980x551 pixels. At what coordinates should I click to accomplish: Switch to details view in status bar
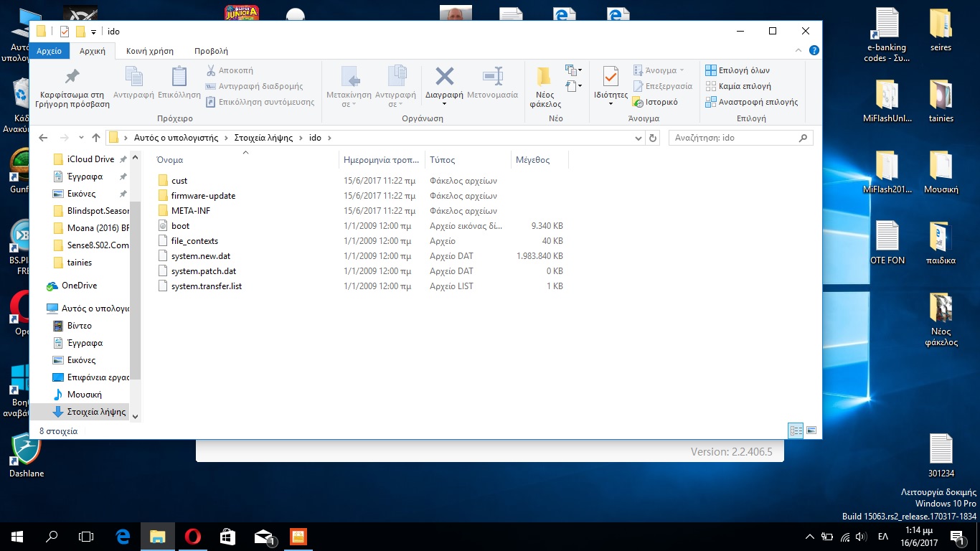click(796, 431)
